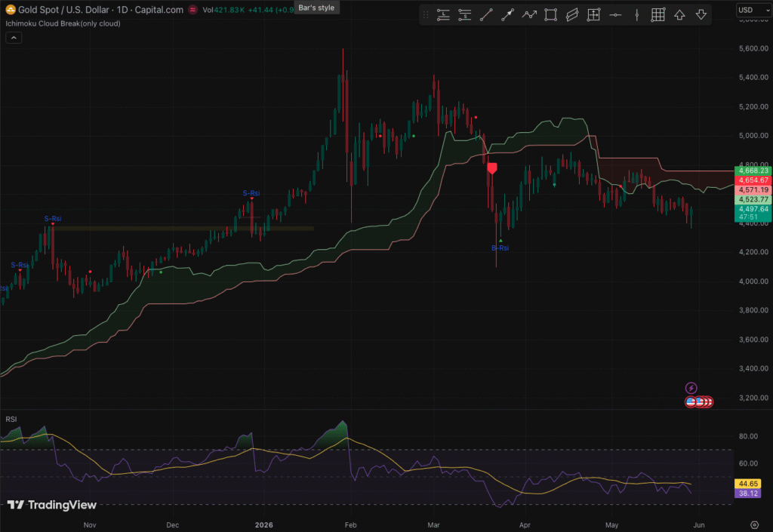Choose the Trend Line tool
Screen dimensions: 773x532
[486, 15]
